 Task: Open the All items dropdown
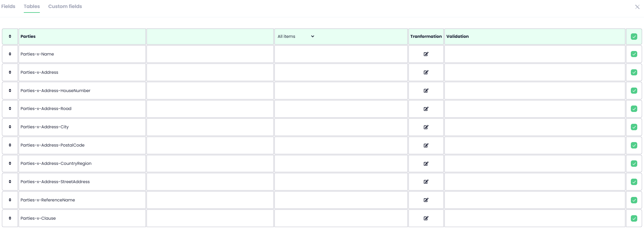(296, 37)
